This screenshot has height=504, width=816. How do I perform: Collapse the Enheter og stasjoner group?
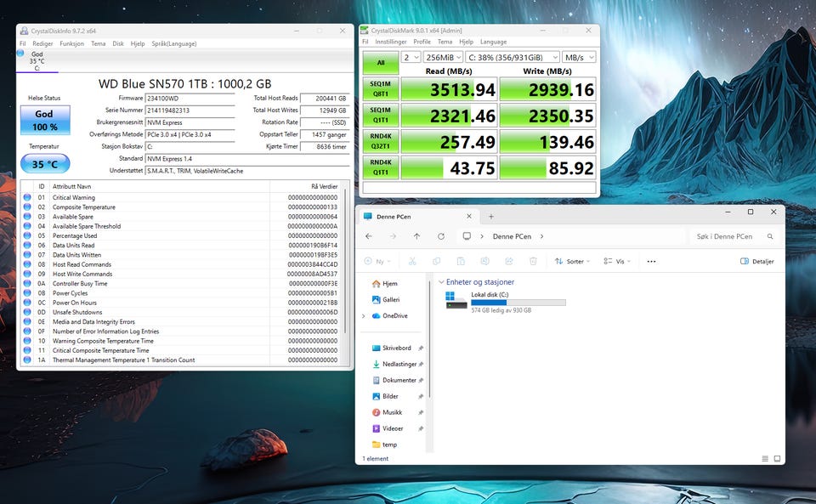click(x=441, y=282)
